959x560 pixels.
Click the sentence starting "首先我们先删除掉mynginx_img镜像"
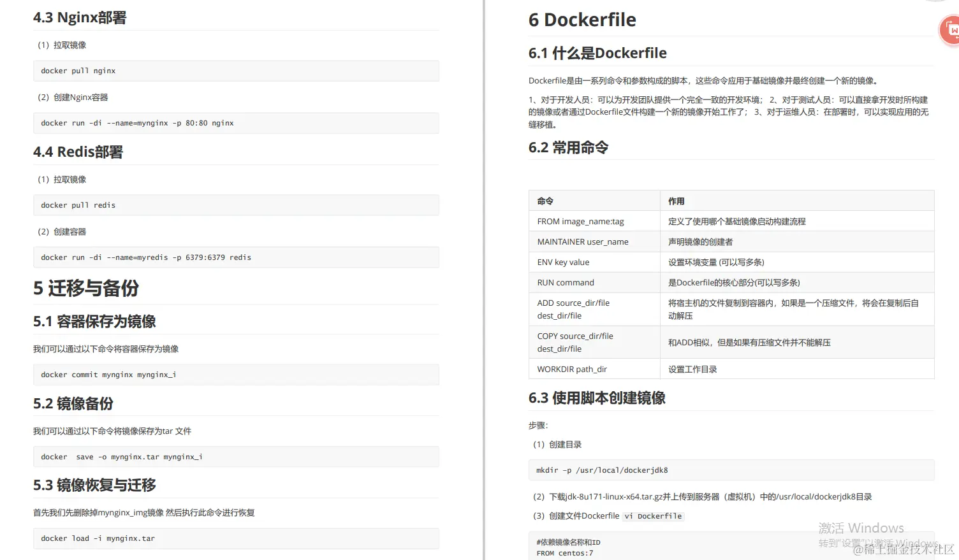point(144,513)
